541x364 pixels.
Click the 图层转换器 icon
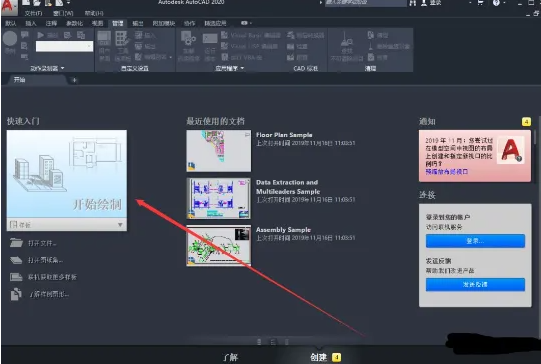coord(291,35)
